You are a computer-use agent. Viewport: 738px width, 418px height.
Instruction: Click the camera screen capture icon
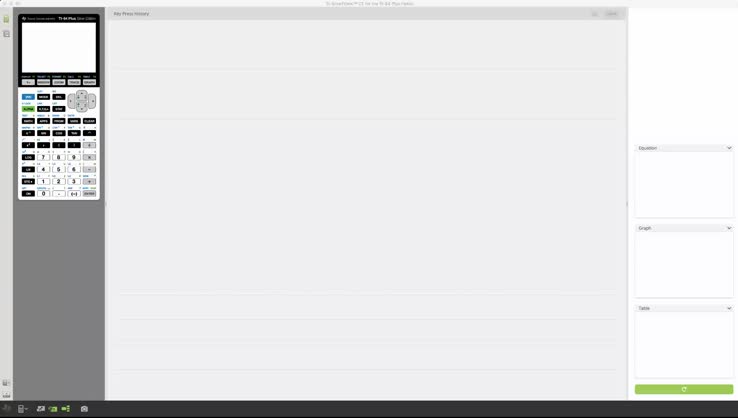pos(84,409)
